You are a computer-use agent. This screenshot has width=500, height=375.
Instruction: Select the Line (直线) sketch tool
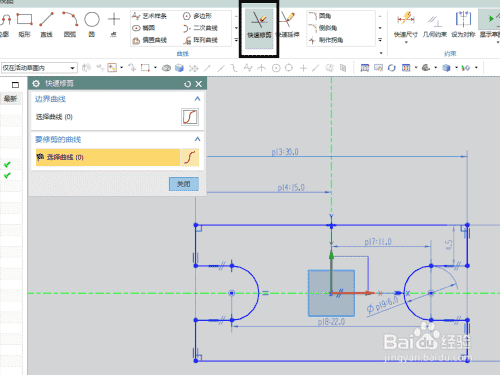[x=46, y=25]
